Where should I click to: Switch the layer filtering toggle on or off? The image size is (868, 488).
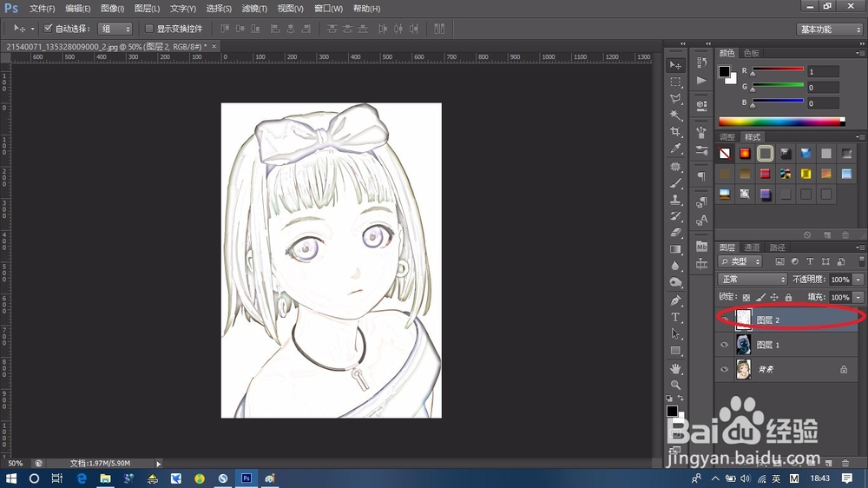pyautogui.click(x=861, y=260)
